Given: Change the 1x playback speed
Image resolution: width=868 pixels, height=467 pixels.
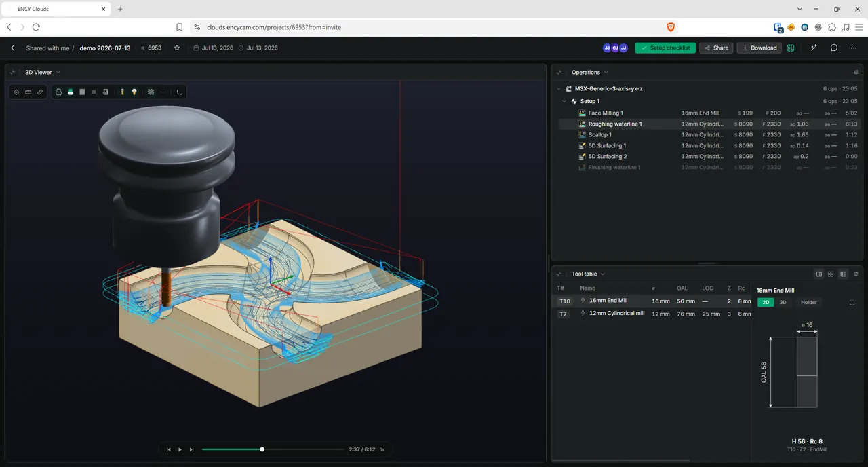Looking at the screenshot, I should point(382,449).
